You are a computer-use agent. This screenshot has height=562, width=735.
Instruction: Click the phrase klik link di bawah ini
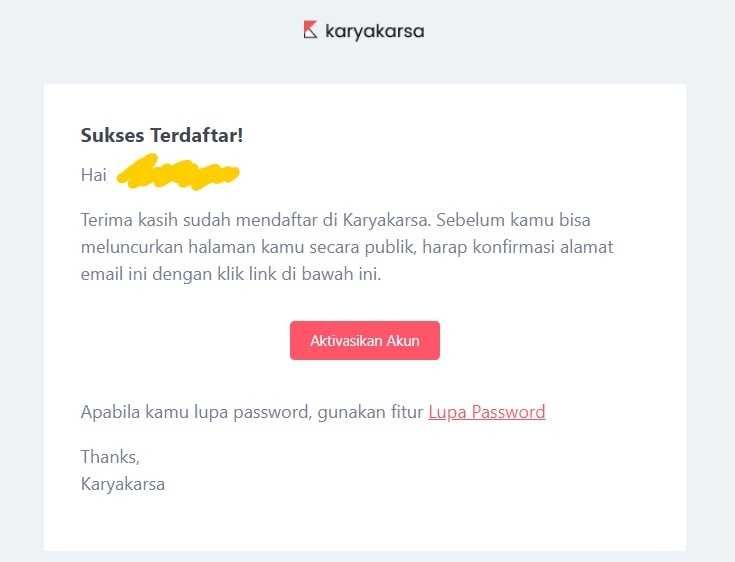[325, 274]
